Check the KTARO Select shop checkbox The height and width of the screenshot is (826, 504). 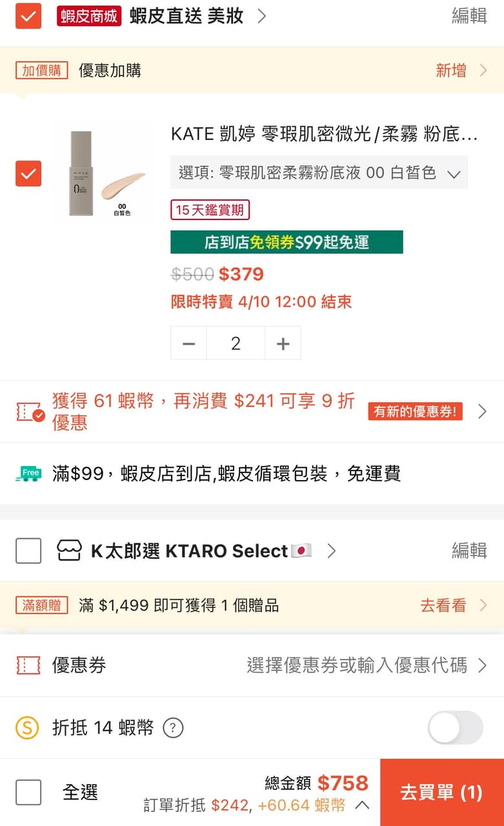28,550
